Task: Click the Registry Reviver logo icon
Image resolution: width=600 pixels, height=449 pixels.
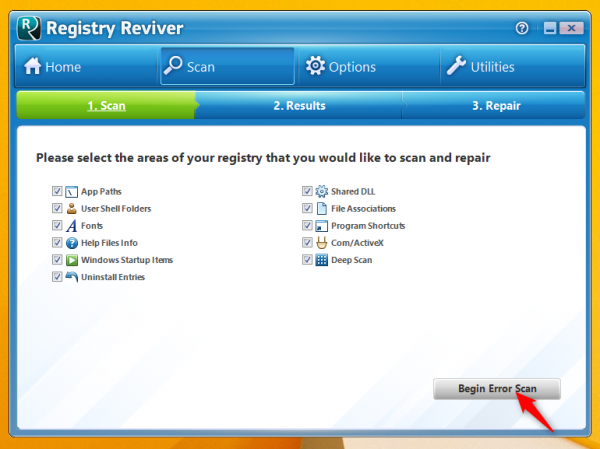Action: pos(29,28)
